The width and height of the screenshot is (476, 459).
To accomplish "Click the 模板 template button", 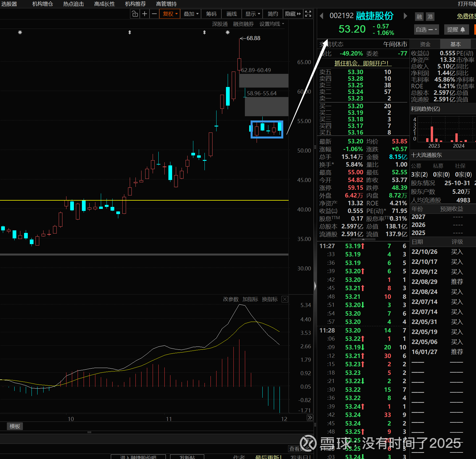I will [15, 426].
